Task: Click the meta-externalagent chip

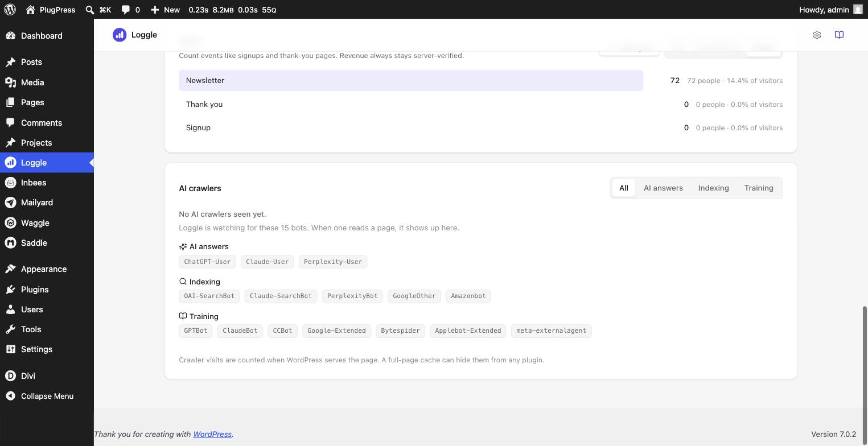Action: (x=551, y=331)
